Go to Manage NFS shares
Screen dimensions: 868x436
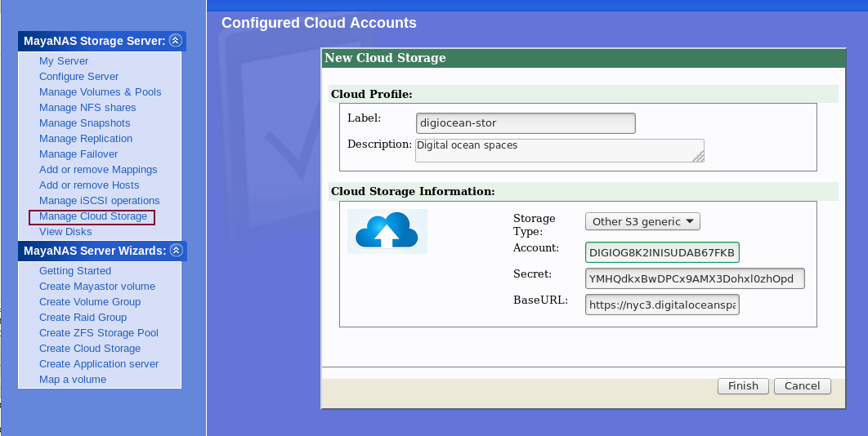click(87, 108)
